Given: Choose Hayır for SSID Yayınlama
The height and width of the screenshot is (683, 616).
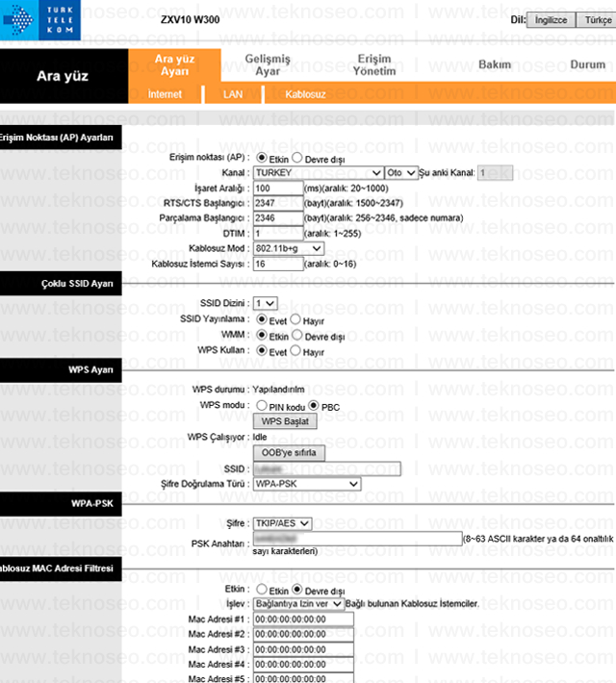Looking at the screenshot, I should click(x=295, y=319).
